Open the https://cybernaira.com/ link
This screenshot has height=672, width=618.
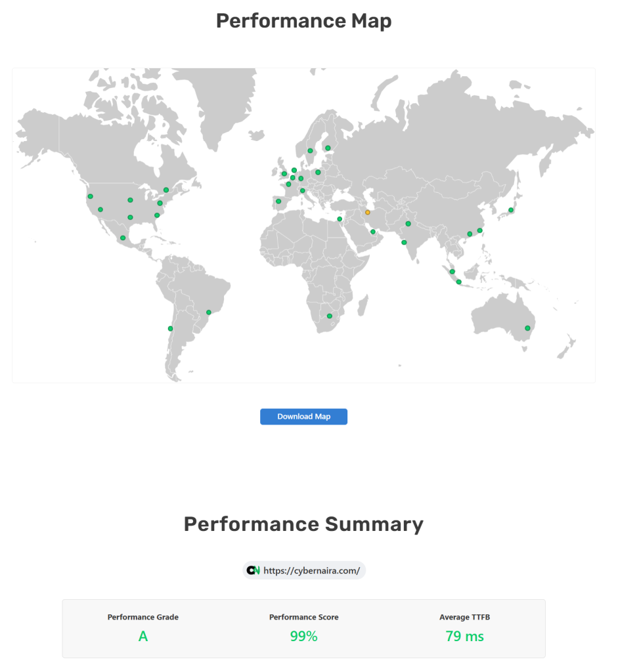312,570
